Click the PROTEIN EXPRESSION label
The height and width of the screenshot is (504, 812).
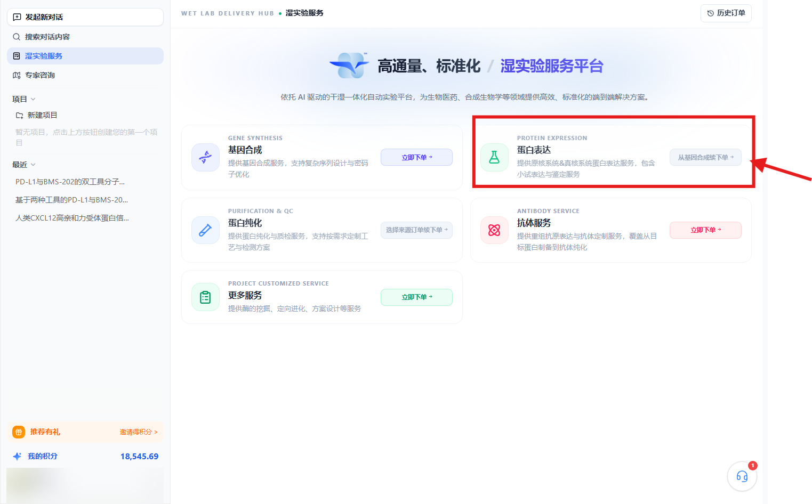(x=552, y=138)
